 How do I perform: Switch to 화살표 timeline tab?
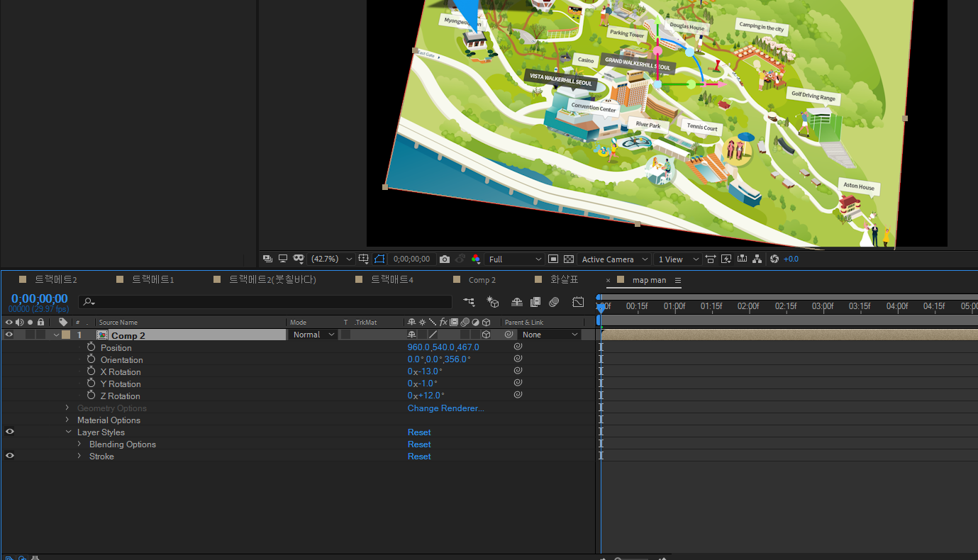pyautogui.click(x=564, y=279)
